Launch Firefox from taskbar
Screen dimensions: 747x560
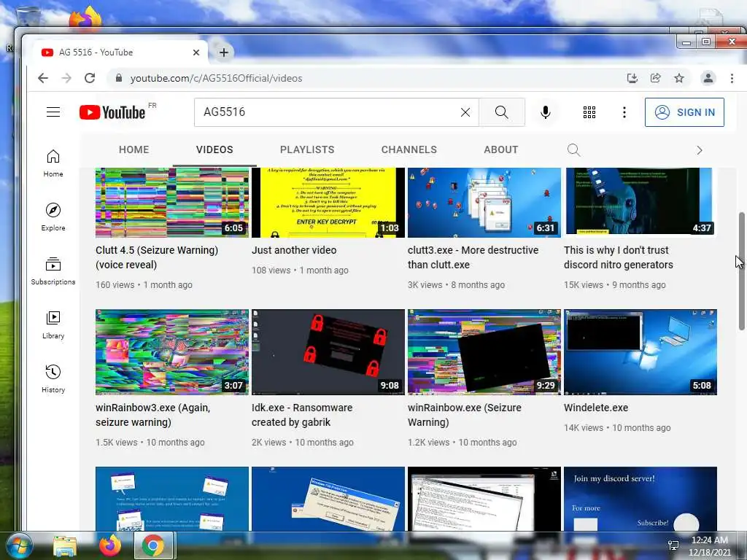click(x=109, y=545)
